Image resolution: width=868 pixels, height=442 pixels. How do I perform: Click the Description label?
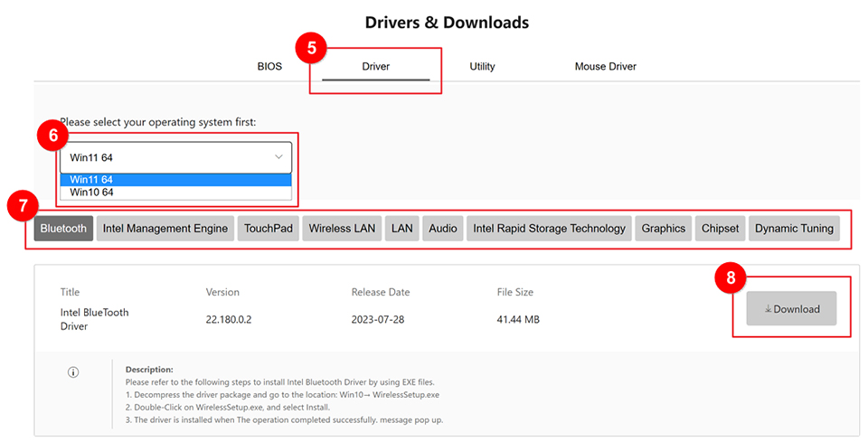click(149, 369)
